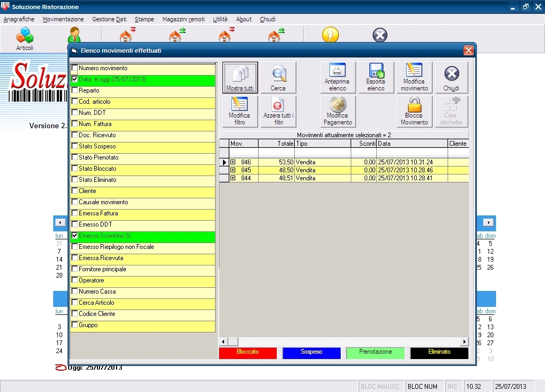545x392 pixels.
Task: Click first house icon with red arrow
Action: 127,35
